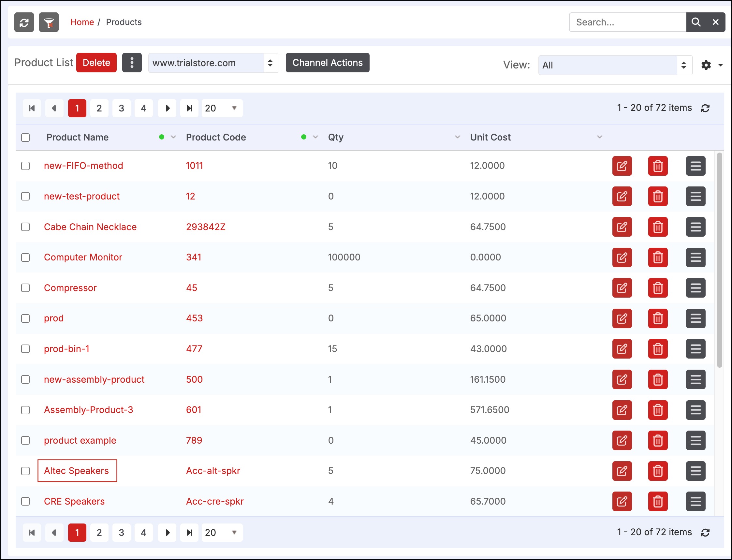732x560 pixels.
Task: Check the new-FIFO-method row checkbox
Action: click(x=26, y=166)
